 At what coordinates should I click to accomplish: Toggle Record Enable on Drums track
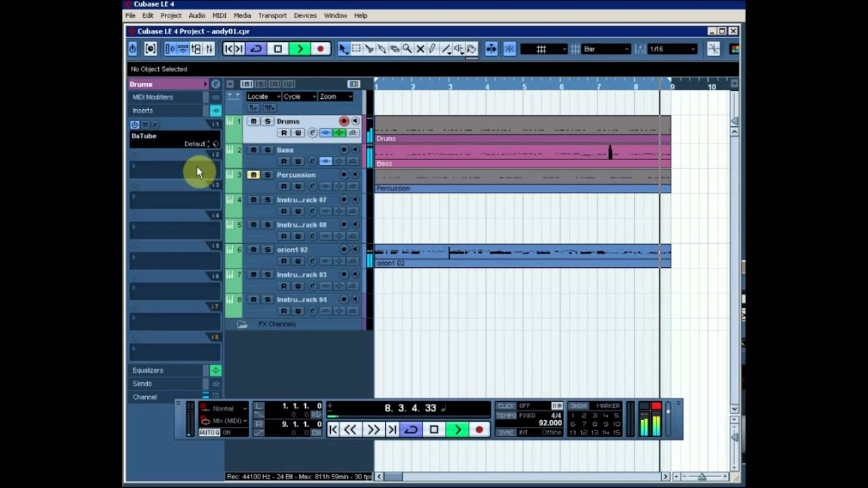(x=344, y=121)
